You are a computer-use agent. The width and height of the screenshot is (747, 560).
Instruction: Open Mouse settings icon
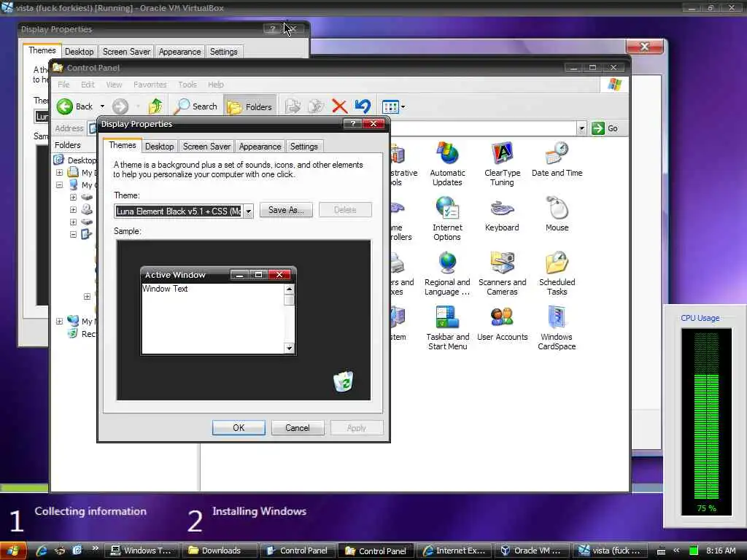pos(557,214)
